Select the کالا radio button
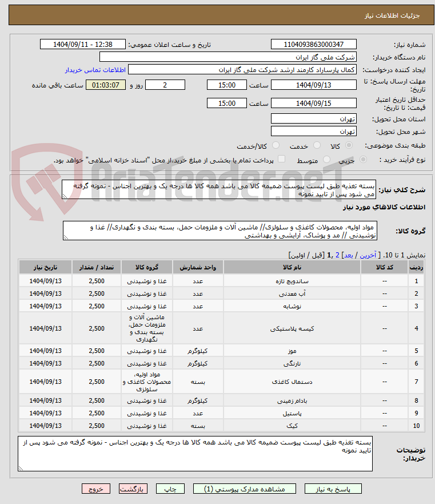Viewport: 435px width, 504px height. (349, 146)
